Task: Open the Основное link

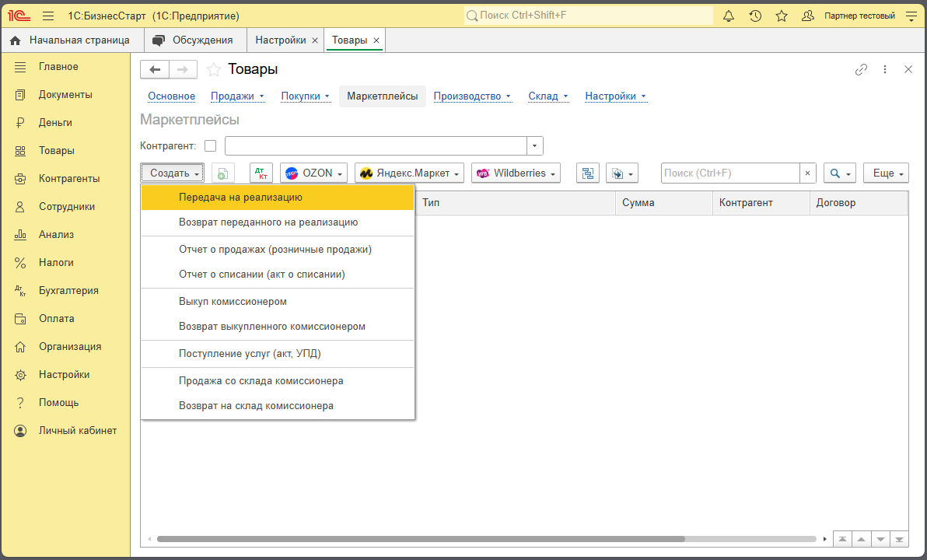Action: 171,96
